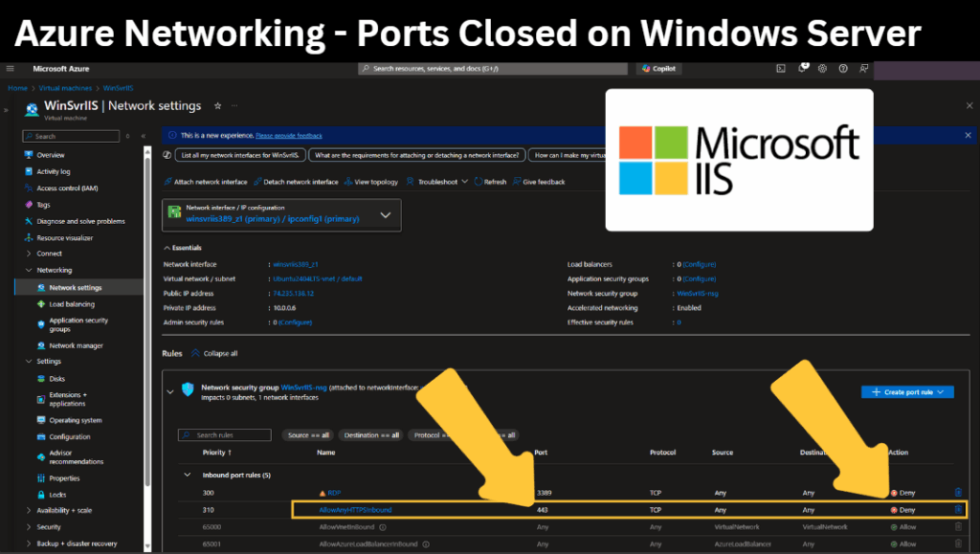Image resolution: width=980 pixels, height=554 pixels.
Task: Refresh the network settings
Action: tap(490, 182)
